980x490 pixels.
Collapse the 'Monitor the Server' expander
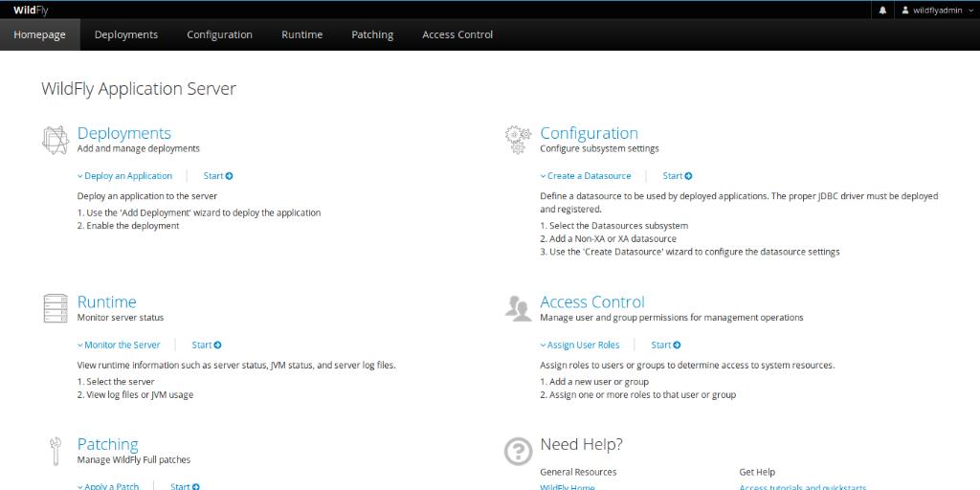[x=119, y=345]
